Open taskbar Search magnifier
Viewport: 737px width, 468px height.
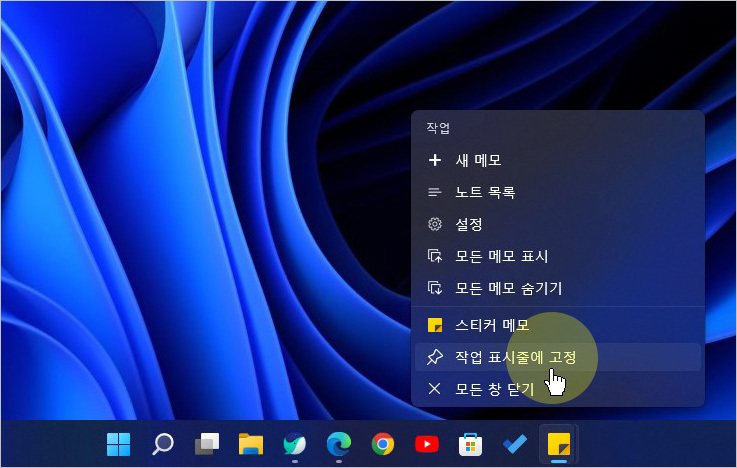coord(163,444)
